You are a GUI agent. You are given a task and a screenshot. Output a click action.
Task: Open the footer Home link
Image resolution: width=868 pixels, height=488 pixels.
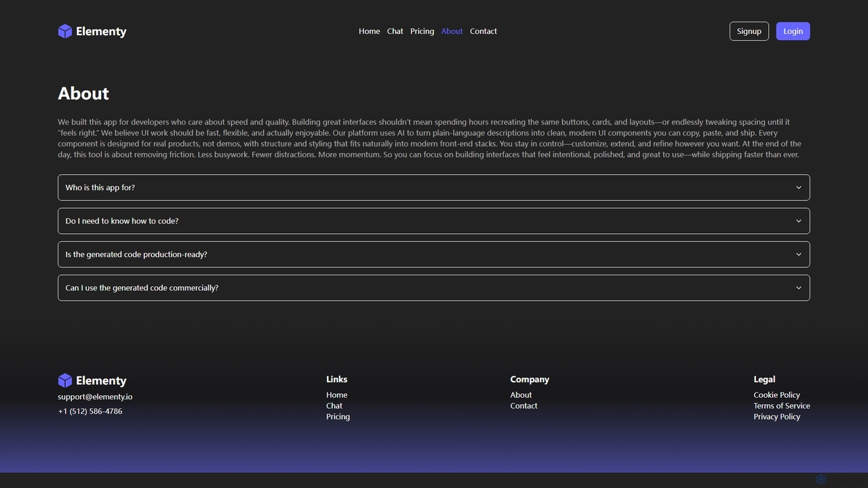point(336,395)
